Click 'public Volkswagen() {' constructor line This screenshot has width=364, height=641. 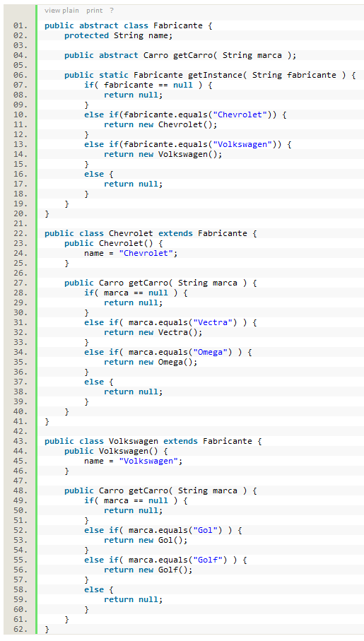click(116, 451)
